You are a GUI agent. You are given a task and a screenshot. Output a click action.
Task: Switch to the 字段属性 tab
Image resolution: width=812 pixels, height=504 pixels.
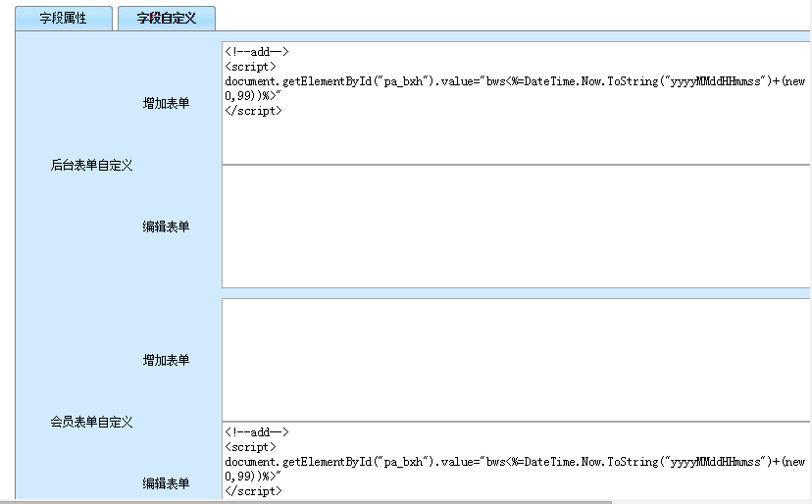pyautogui.click(x=63, y=19)
